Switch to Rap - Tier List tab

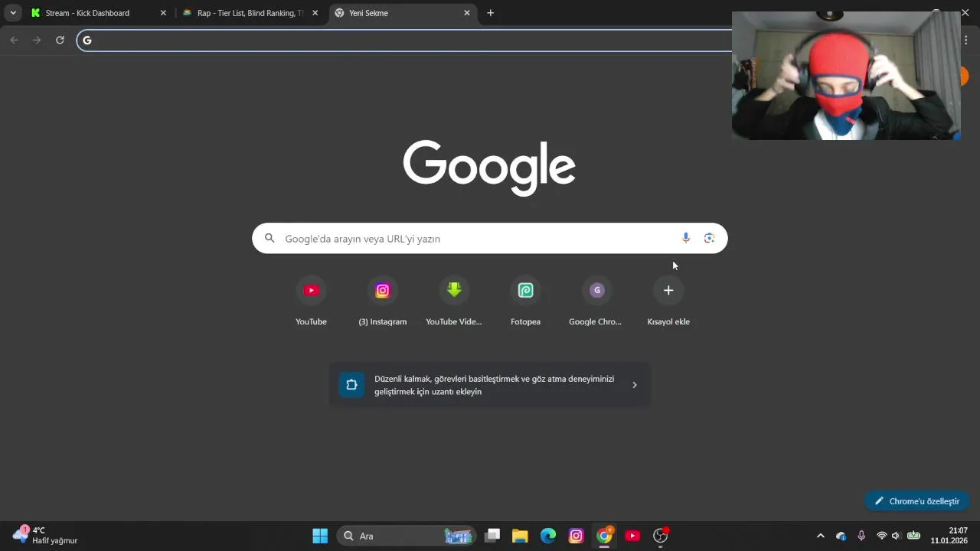click(x=250, y=13)
